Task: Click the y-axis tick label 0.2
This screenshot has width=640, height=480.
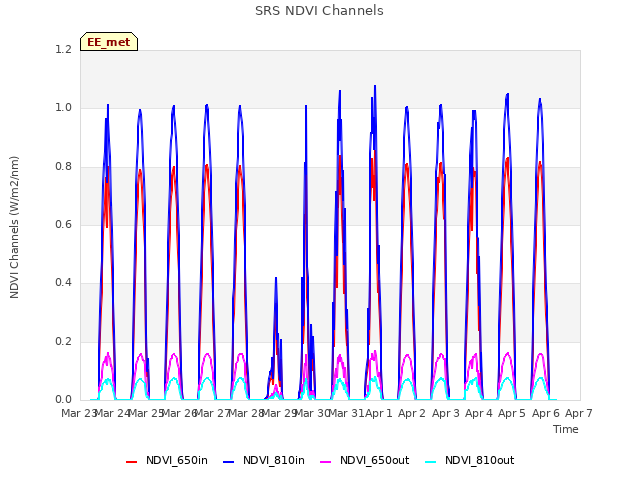Action: pyautogui.click(x=63, y=341)
